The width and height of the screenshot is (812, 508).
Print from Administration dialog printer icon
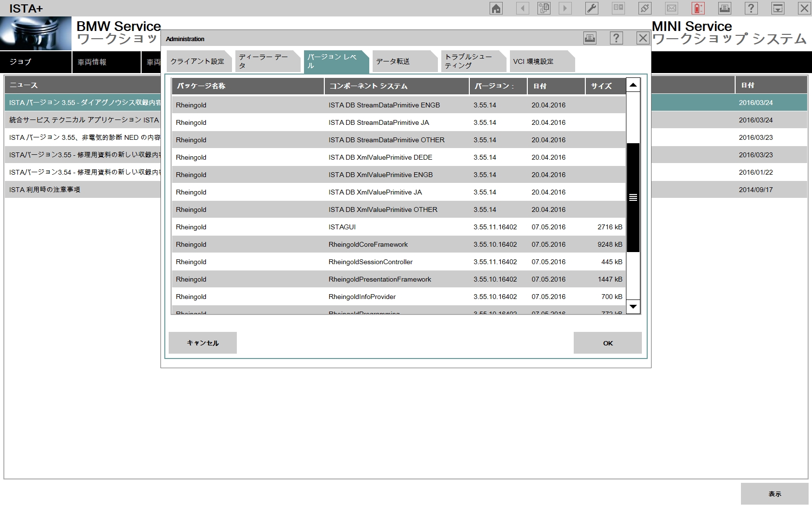click(590, 38)
